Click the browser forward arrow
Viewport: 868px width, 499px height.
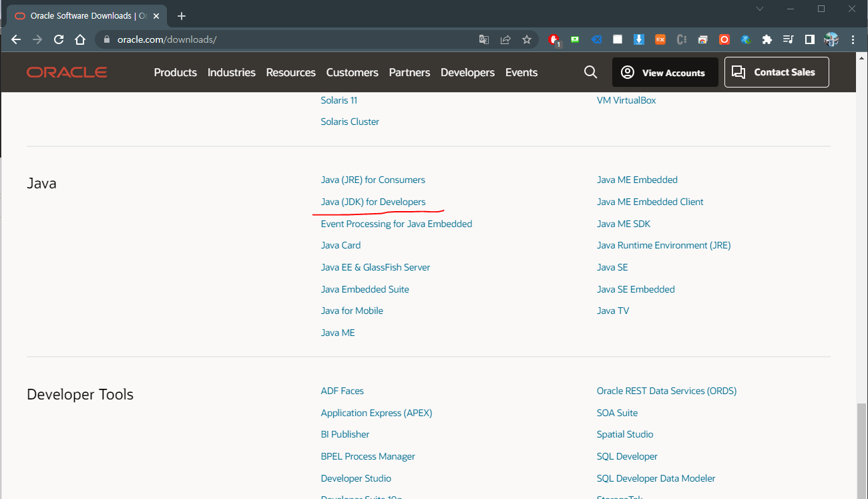point(37,39)
